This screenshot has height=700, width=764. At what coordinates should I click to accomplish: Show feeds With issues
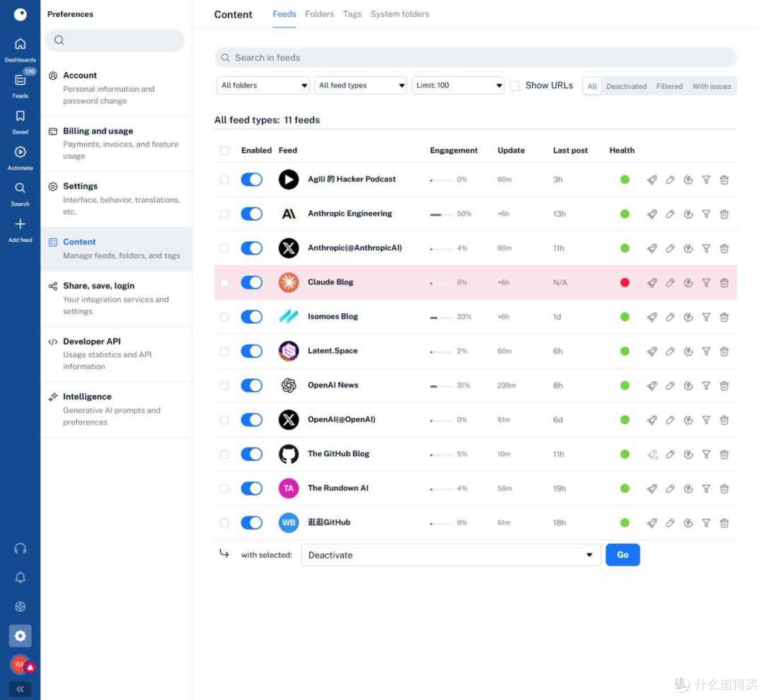(x=712, y=86)
